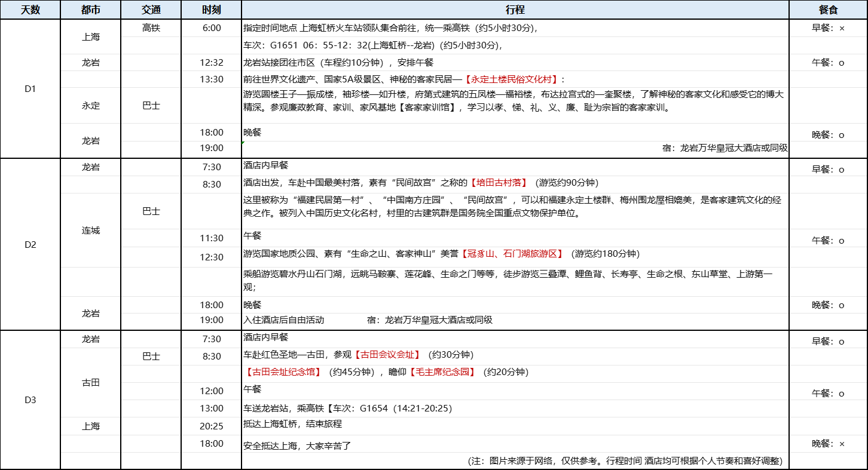
Task: Click the red 永定土楼民俗文化村 text
Action: (x=512, y=79)
